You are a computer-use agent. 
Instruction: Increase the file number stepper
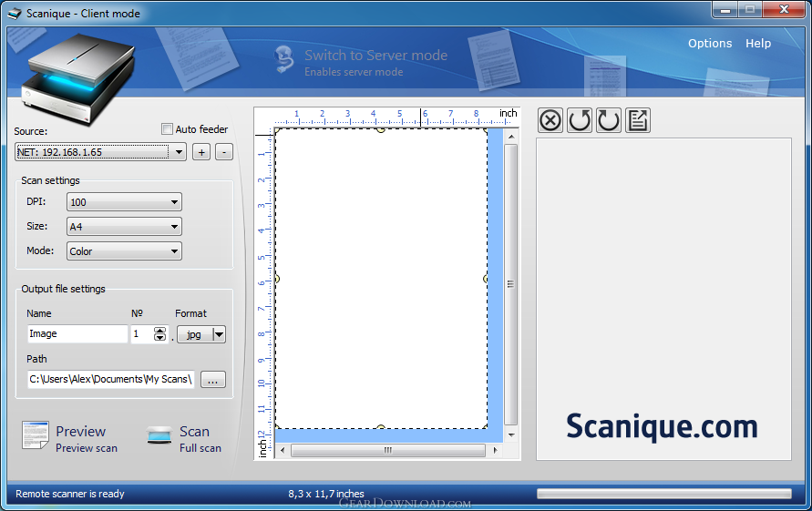(x=160, y=331)
